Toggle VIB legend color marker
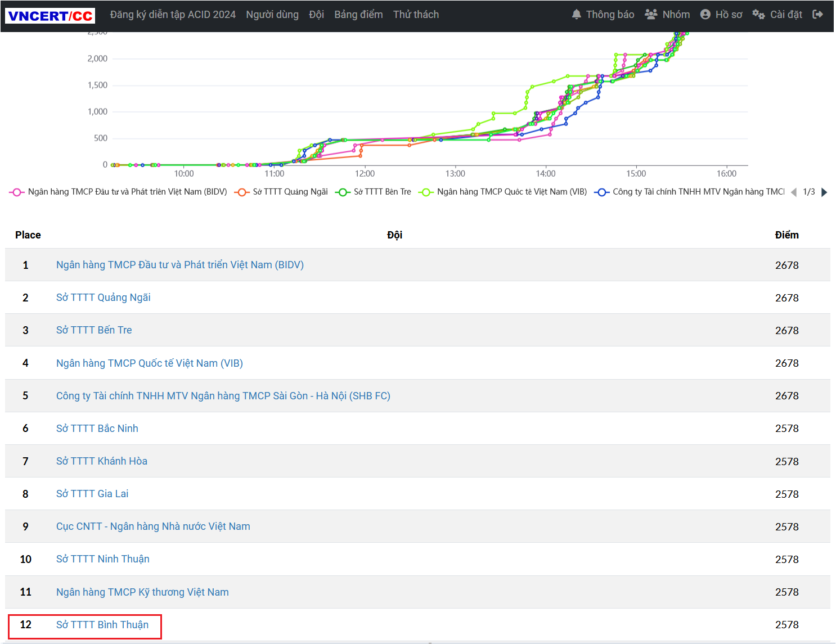This screenshot has width=836, height=644. coord(426,192)
